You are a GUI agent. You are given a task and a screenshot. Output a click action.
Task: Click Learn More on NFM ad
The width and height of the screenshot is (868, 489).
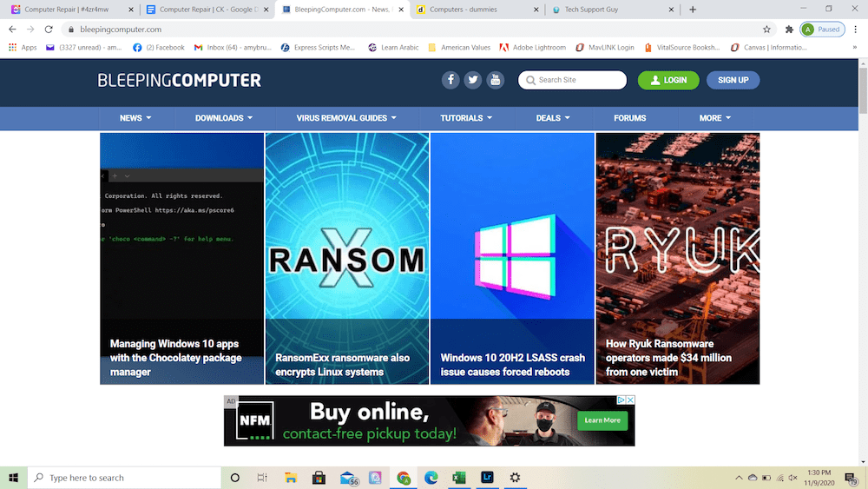tap(602, 420)
